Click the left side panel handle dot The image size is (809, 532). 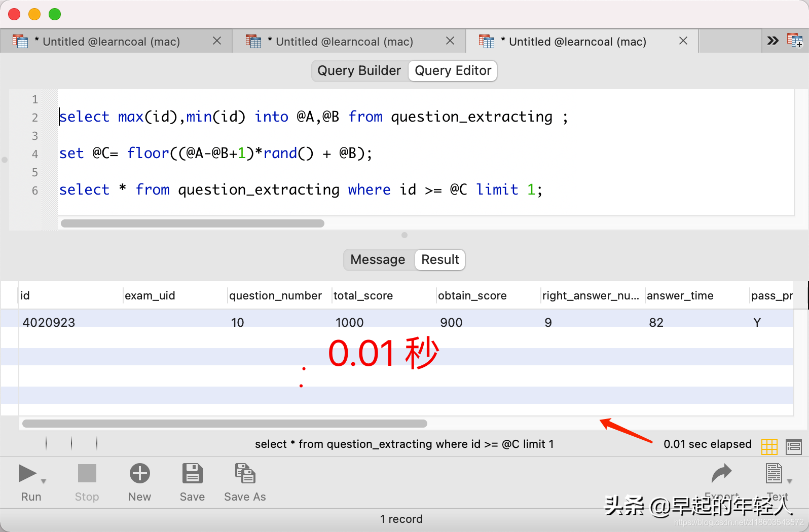tap(5, 160)
